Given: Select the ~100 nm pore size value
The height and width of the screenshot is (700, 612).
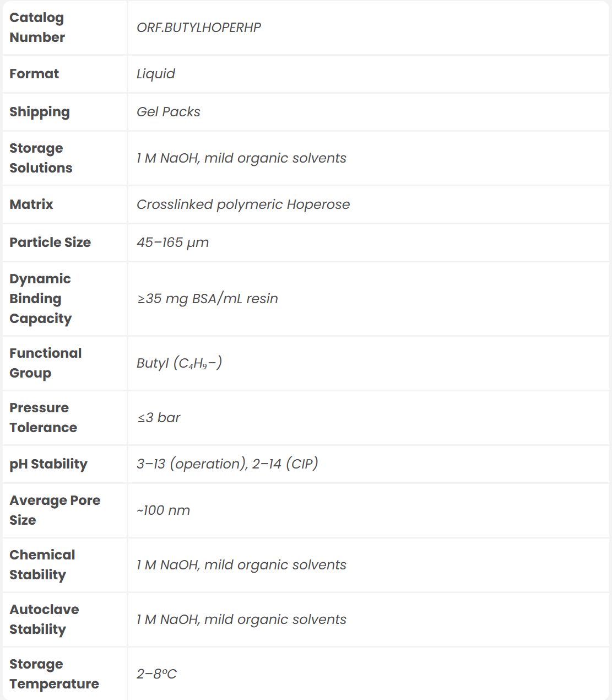Looking at the screenshot, I should click(x=163, y=510).
